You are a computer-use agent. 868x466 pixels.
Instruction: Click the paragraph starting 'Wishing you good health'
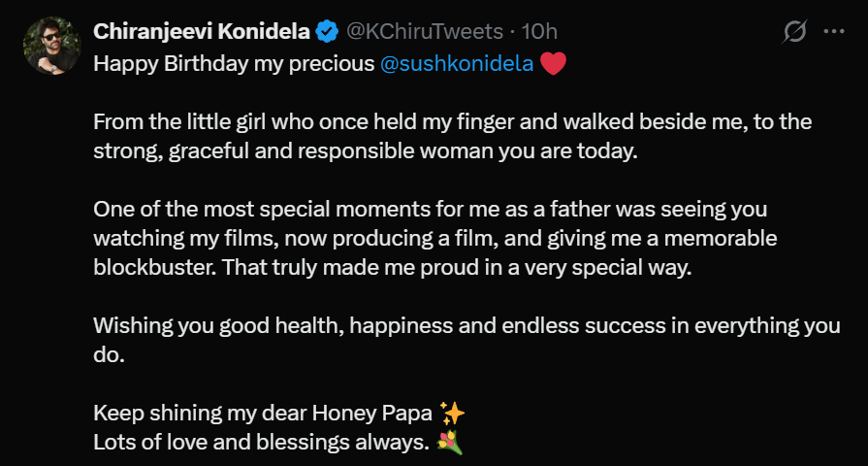(466, 340)
